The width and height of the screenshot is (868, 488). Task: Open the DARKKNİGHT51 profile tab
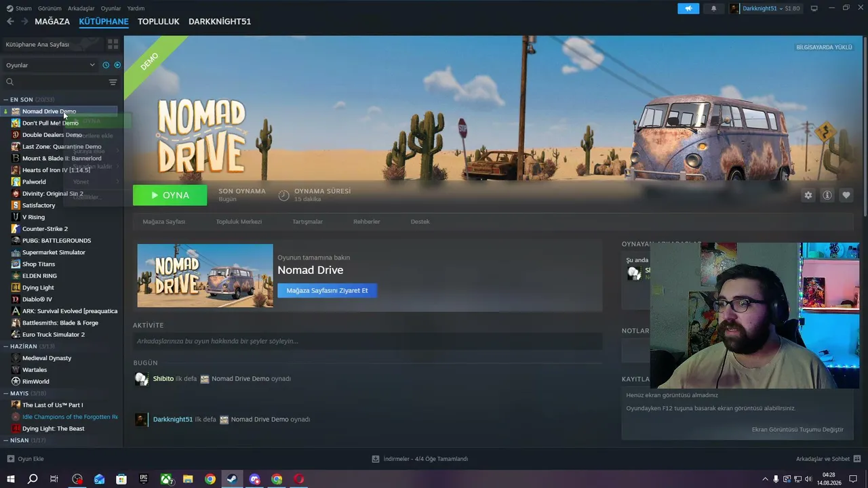point(220,22)
